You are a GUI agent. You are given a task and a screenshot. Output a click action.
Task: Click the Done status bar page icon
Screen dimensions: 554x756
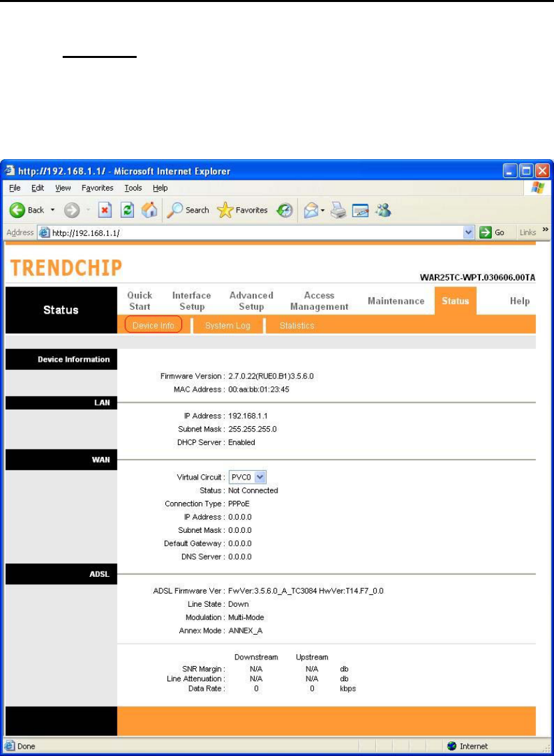pos(10,747)
